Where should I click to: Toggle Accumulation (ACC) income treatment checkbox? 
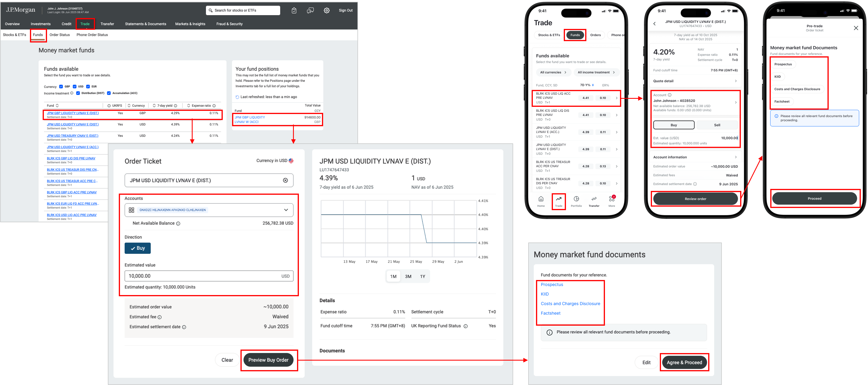(109, 93)
